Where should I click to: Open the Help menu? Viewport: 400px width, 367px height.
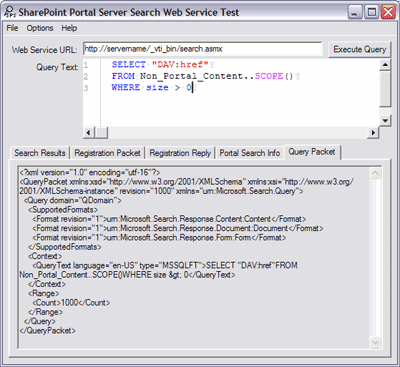click(69, 28)
